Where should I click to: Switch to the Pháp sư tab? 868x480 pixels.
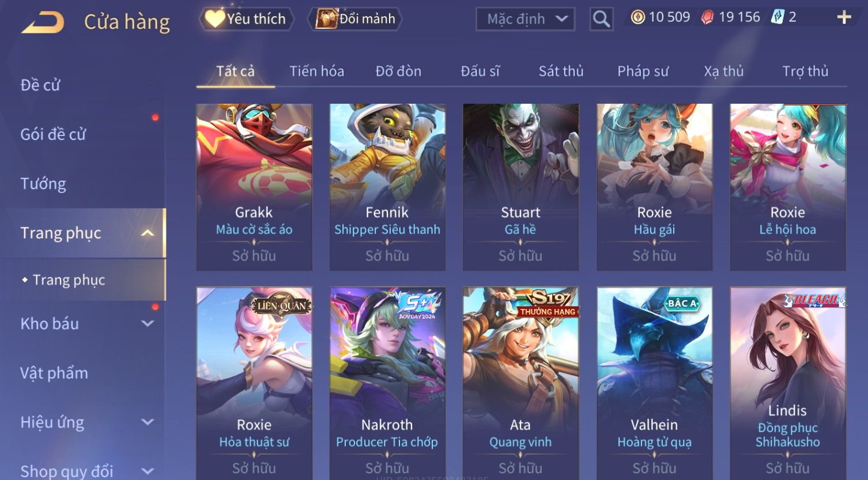643,71
